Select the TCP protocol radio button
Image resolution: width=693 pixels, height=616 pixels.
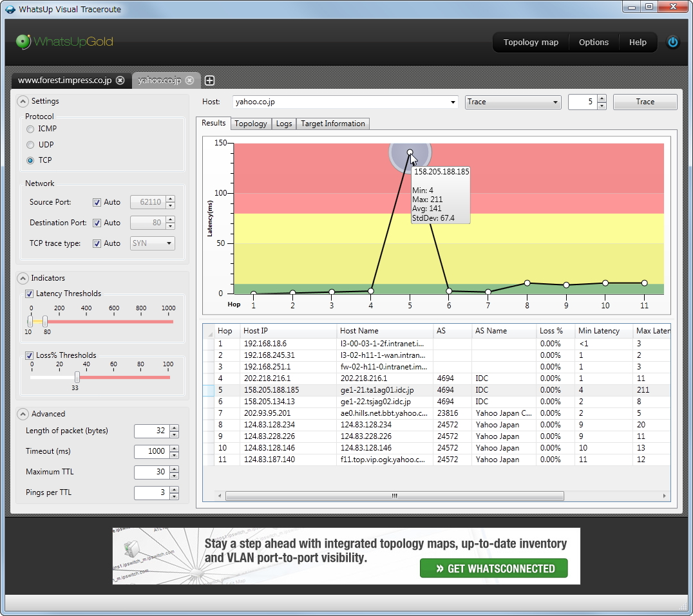(30, 160)
